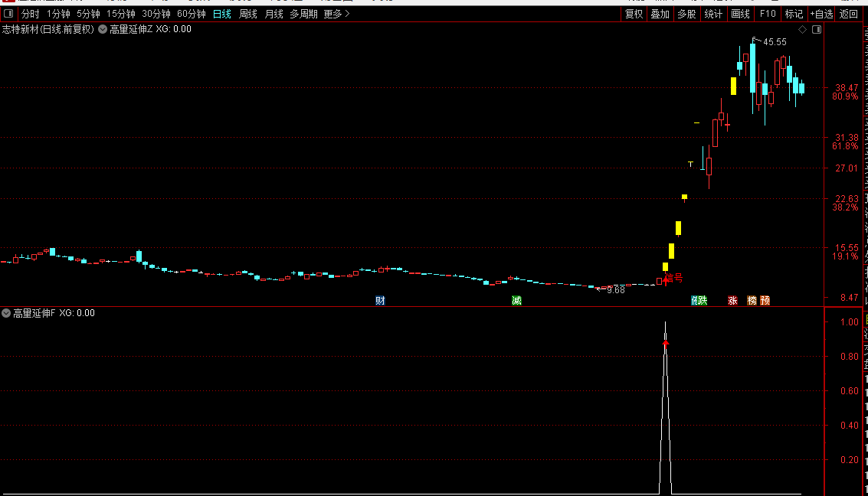
Task: Click the 61.8% retracement axis label
Action: click(x=845, y=146)
